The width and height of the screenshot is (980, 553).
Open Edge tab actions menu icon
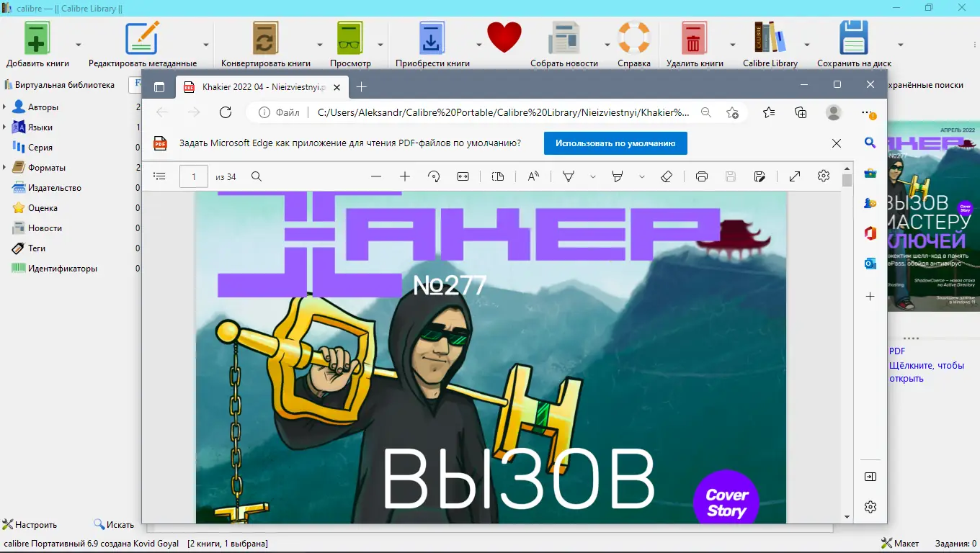159,87
